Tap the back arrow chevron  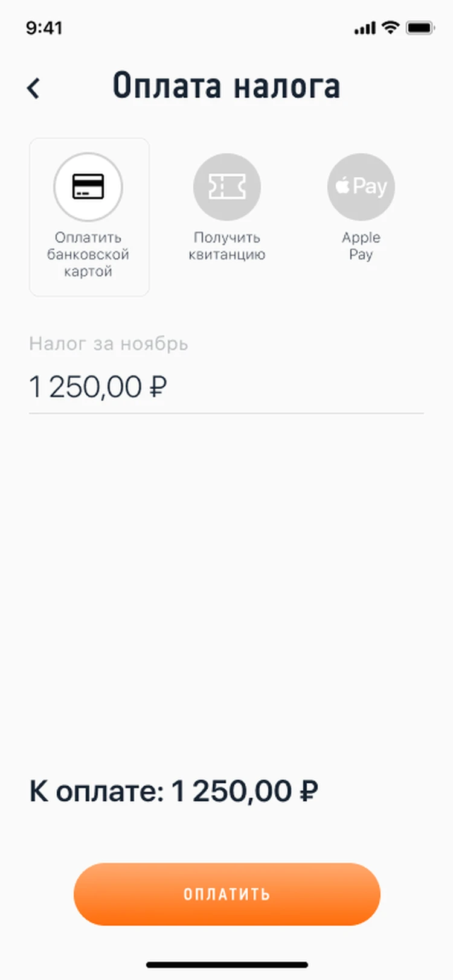(x=34, y=88)
